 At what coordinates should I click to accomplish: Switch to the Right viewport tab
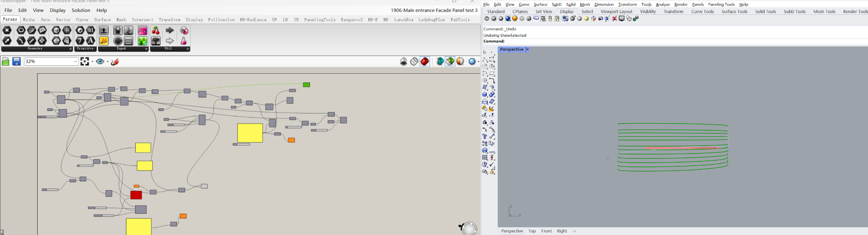(562, 231)
